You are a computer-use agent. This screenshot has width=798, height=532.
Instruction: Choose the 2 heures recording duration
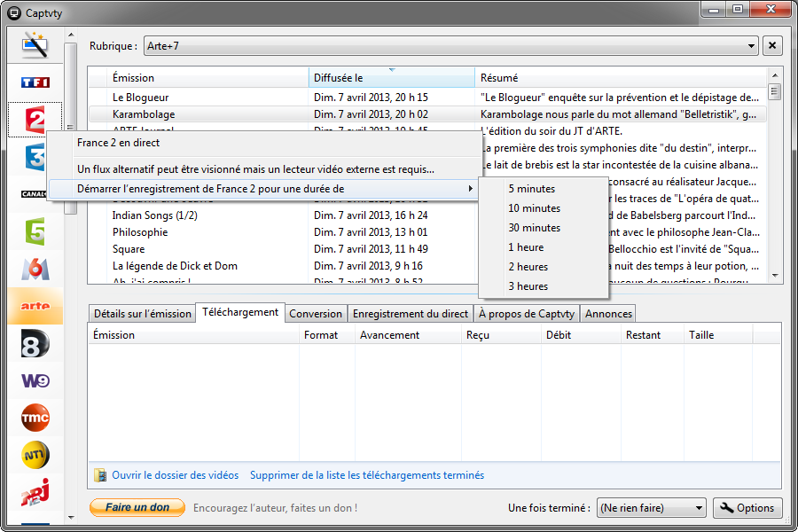544,267
